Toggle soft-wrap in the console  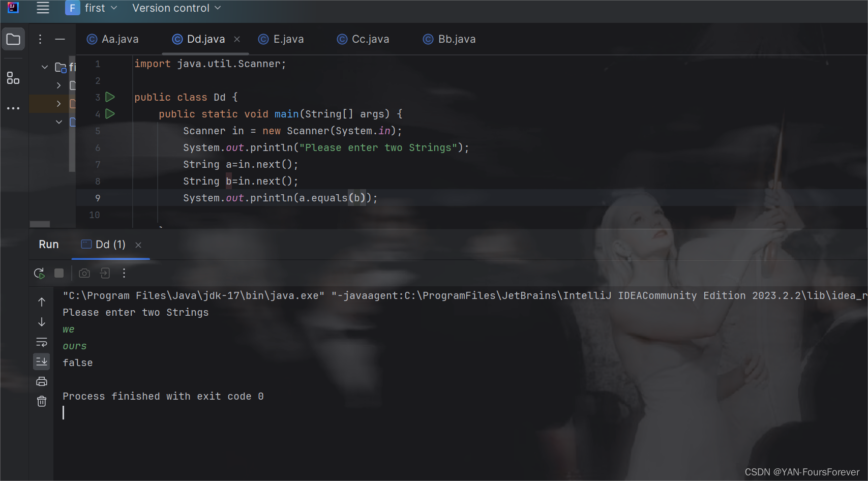42,342
